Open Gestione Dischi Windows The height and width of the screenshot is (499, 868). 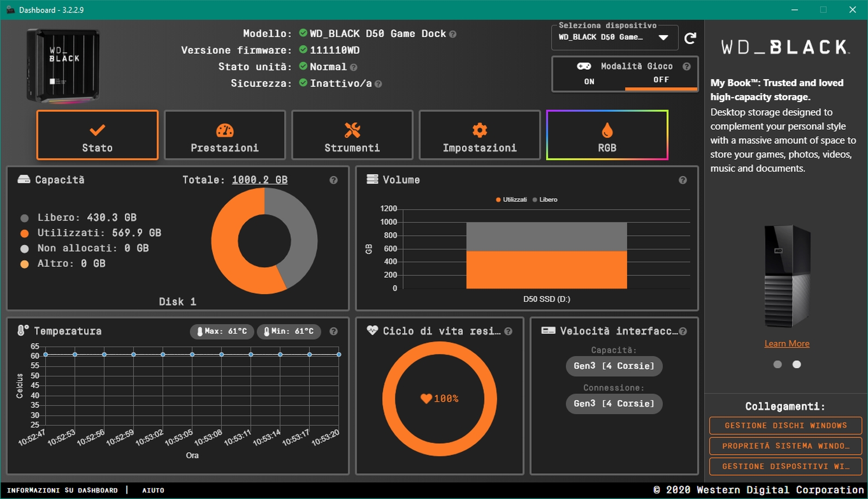click(785, 426)
